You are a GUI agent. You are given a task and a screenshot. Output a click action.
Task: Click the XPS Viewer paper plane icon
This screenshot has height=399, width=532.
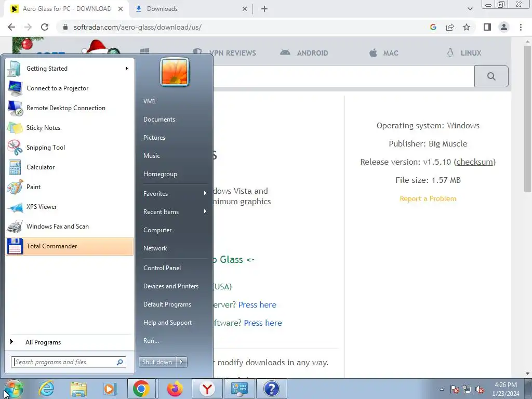point(15,207)
